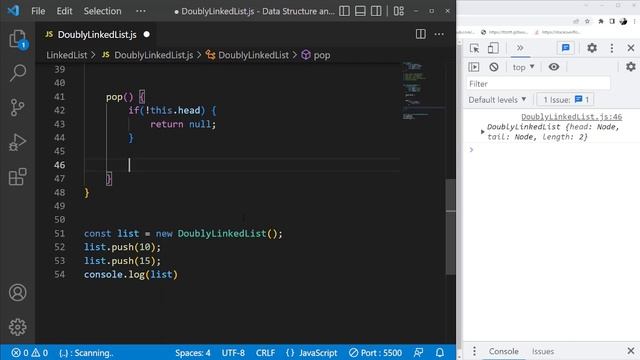The height and width of the screenshot is (360, 640).
Task: Click DoublyLinkedList class in breadcrumb
Action: pyautogui.click(x=253, y=55)
